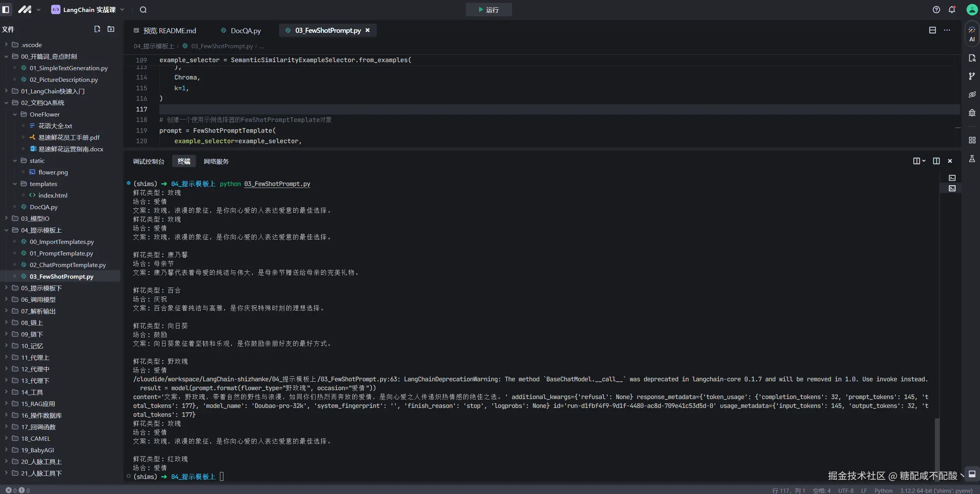Switch to the 调试控制台 panel tab
Viewport: 980px width, 494px height.
pos(149,161)
